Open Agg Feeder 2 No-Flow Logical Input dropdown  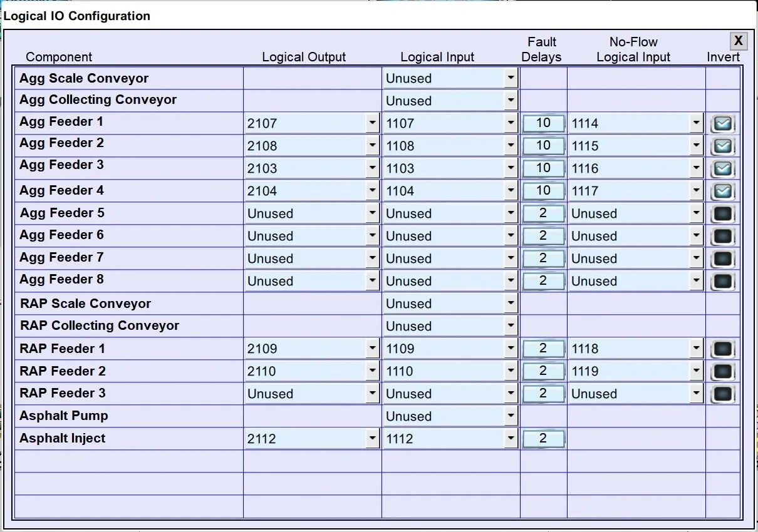pos(697,146)
